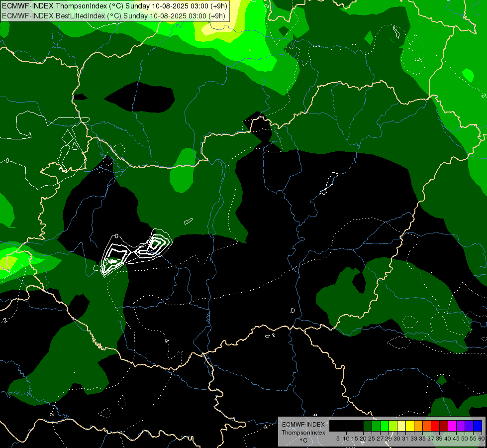Select the bright red 37–39 legend swatch
The image size is (487, 448).
(435, 426)
